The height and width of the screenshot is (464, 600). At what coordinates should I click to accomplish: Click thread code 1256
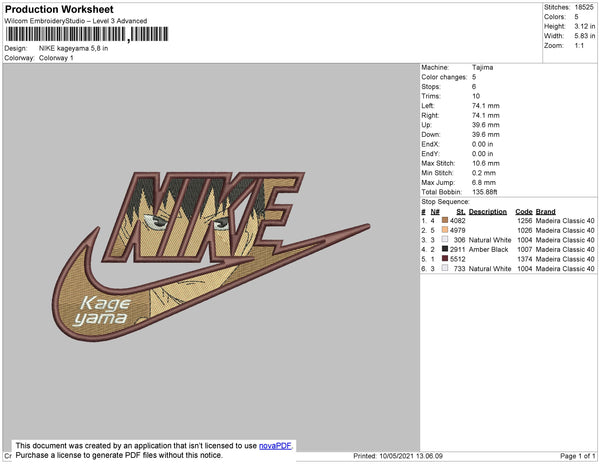pos(524,221)
